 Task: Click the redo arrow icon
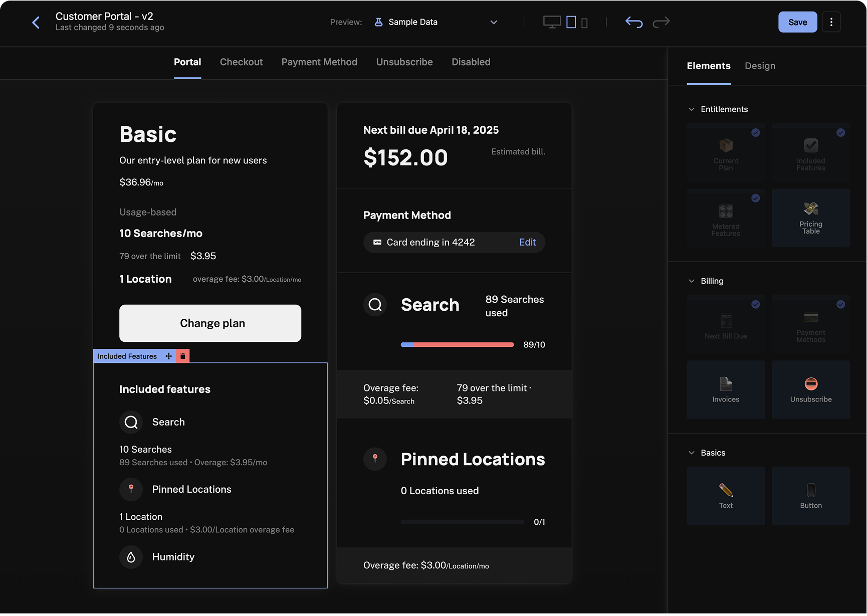[661, 22]
